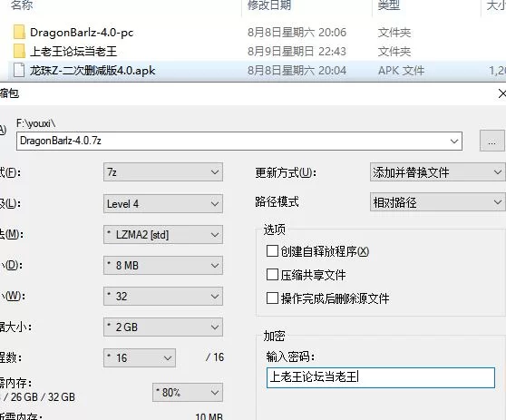This screenshot has height=420, width=506.
Task: Open the 2 GB solid block size dropdown
Action: point(163,327)
